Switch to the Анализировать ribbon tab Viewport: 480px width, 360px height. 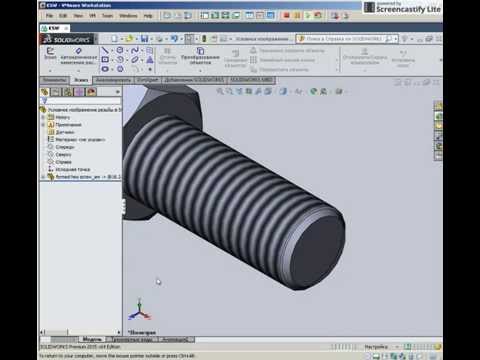(113, 80)
